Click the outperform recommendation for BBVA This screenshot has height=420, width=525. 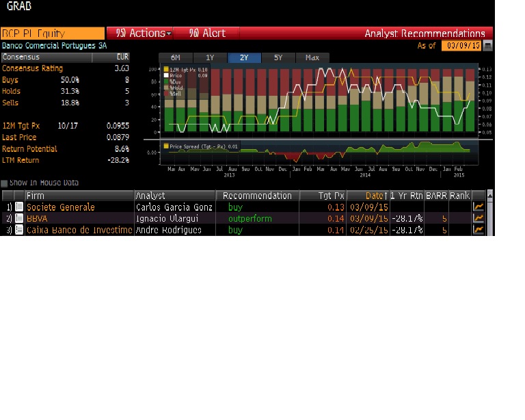pyautogui.click(x=250, y=218)
